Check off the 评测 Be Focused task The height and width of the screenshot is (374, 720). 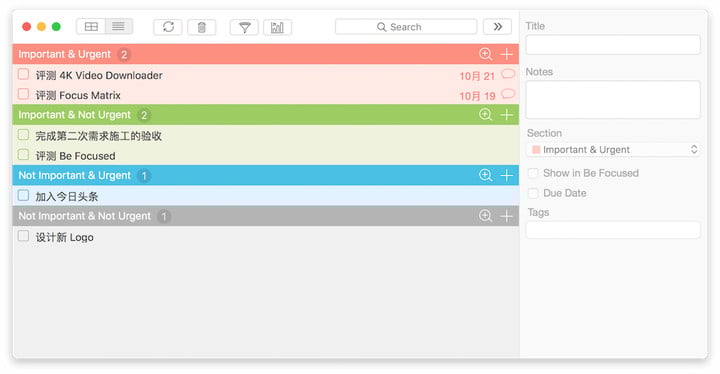tap(23, 155)
